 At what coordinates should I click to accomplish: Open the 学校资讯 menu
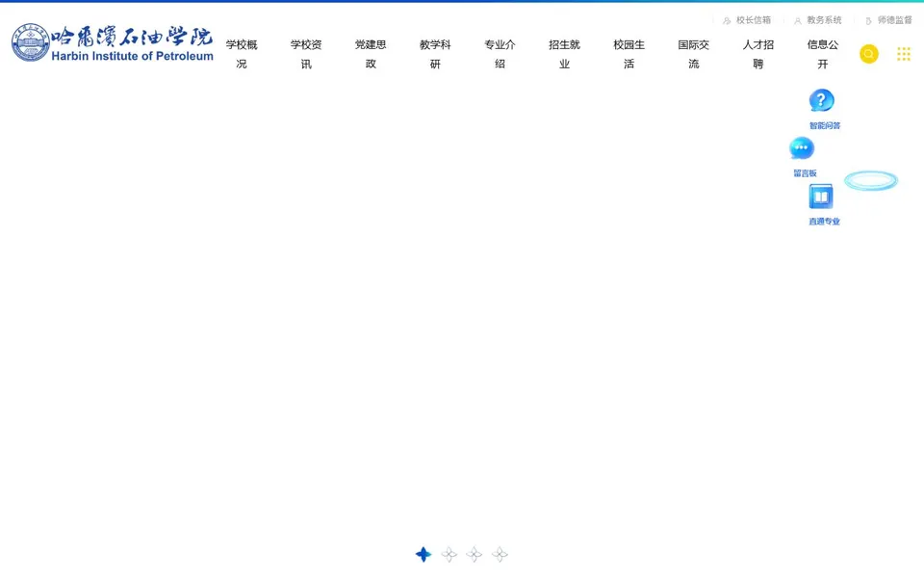tap(306, 54)
